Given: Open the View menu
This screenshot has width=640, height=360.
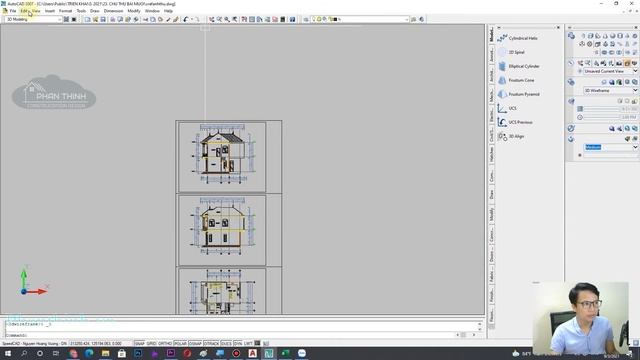Looking at the screenshot, I should [36, 11].
